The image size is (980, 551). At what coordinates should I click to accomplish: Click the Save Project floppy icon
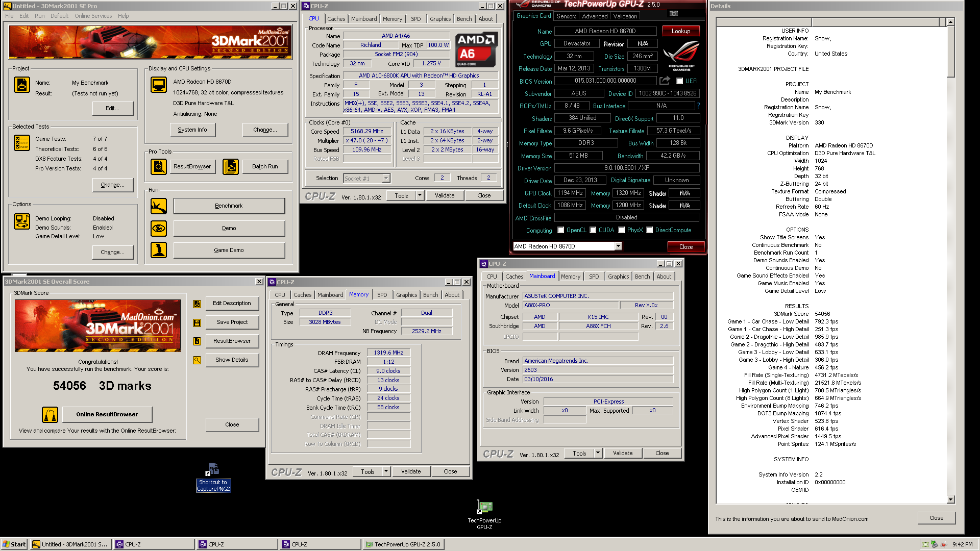click(x=197, y=322)
